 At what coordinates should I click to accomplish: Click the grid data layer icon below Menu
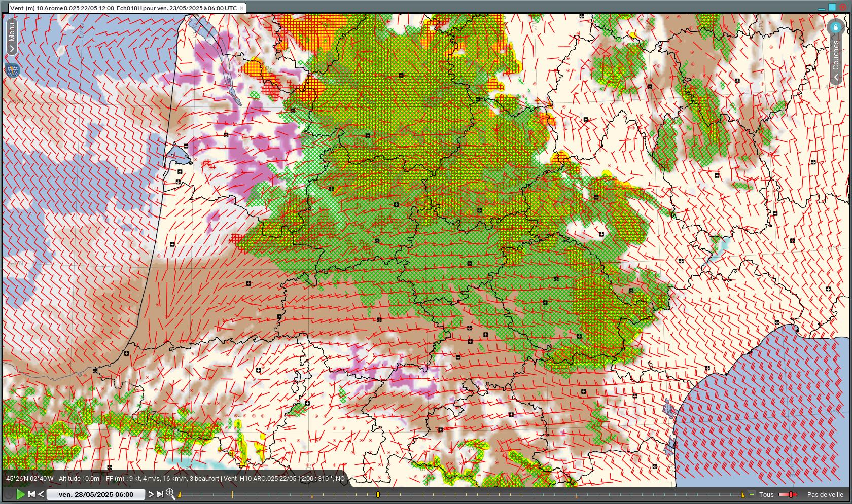tap(12, 70)
